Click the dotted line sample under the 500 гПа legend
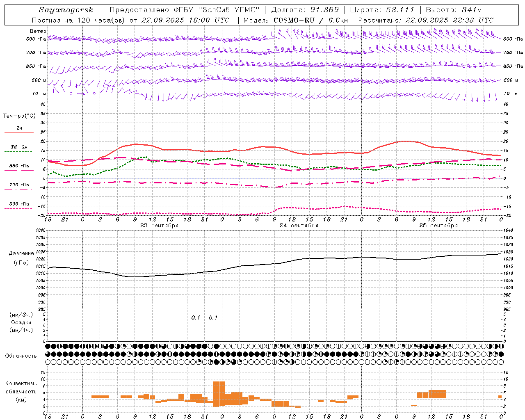The image size is (525, 420). tap(18, 209)
